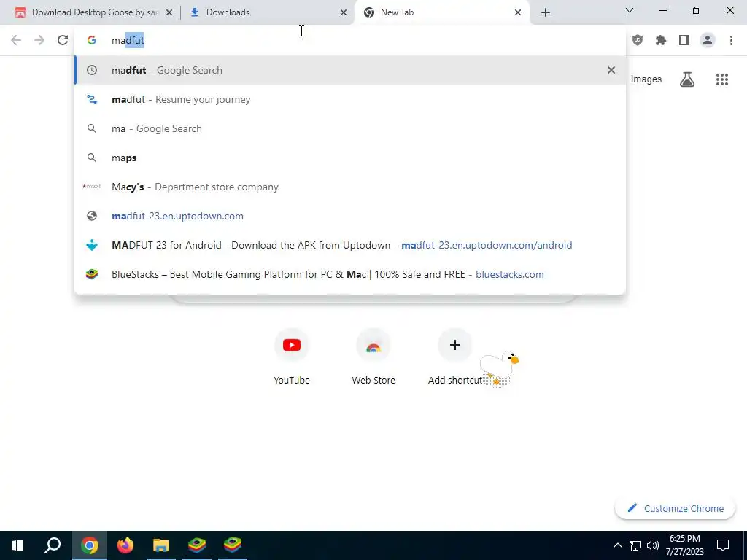747x560 pixels.
Task: Close the New Tab tab
Action: (x=518, y=13)
